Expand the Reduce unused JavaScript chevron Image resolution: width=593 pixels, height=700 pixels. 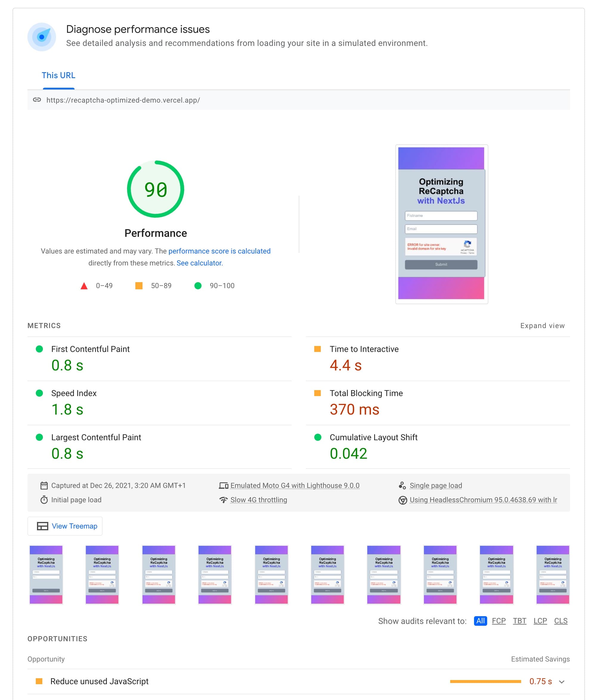(562, 682)
